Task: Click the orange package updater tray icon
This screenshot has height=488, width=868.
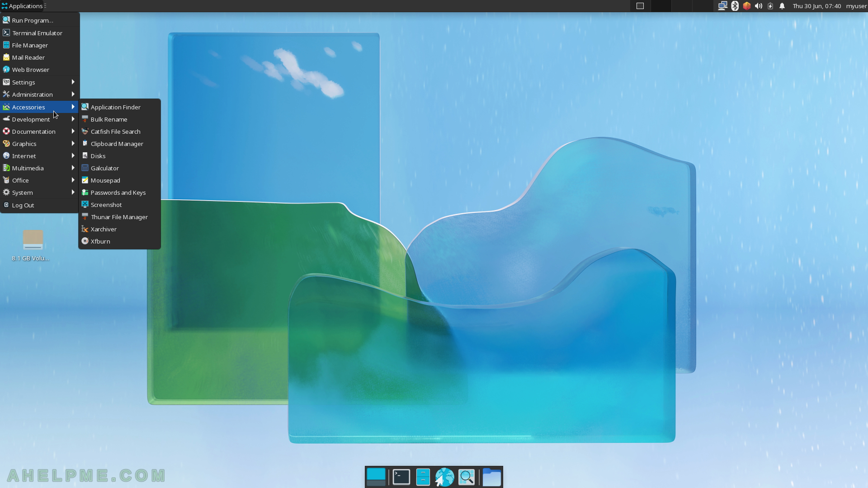Action: click(747, 6)
